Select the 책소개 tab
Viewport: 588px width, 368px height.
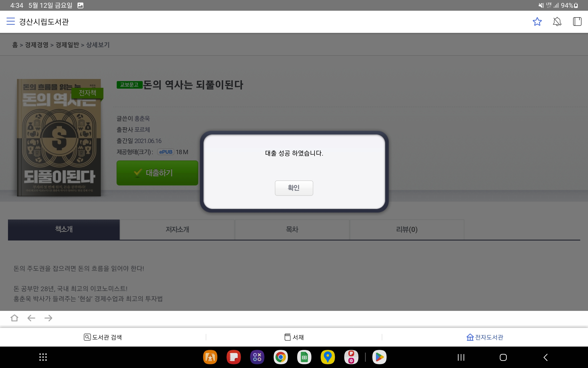pyautogui.click(x=64, y=229)
